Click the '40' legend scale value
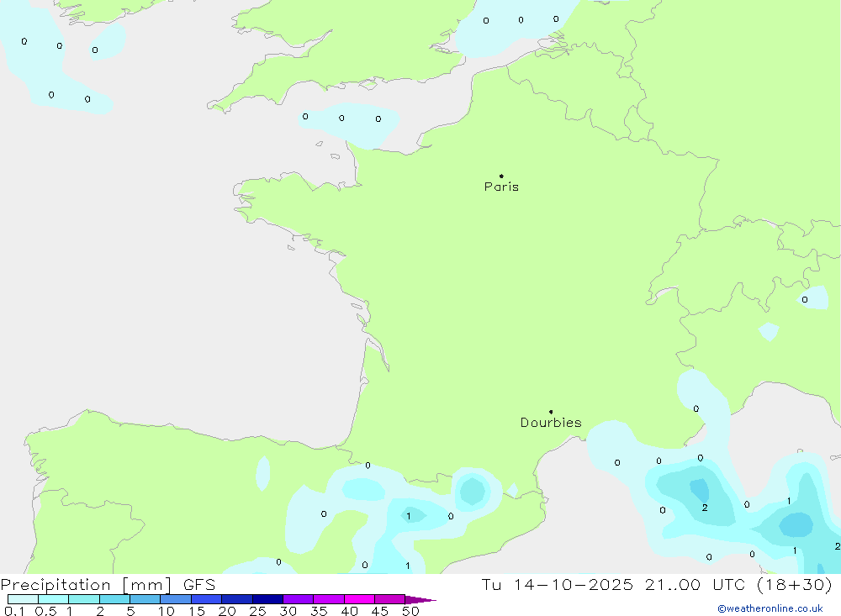 (x=349, y=611)
